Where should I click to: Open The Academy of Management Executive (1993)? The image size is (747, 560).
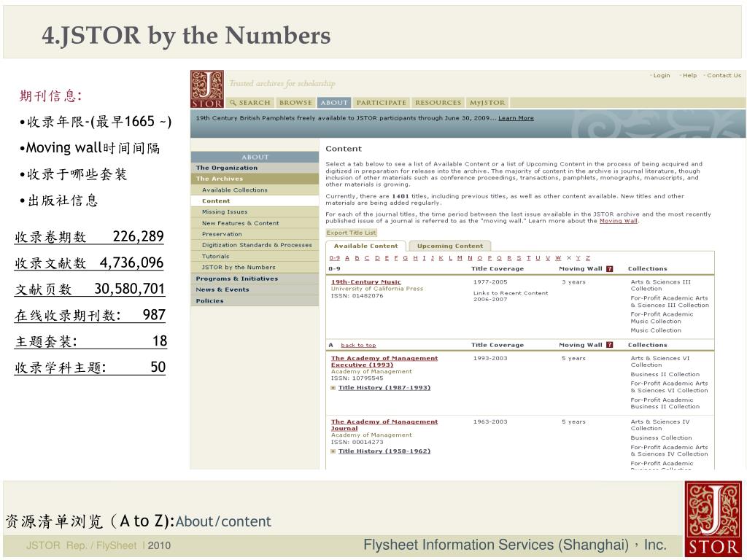(384, 362)
